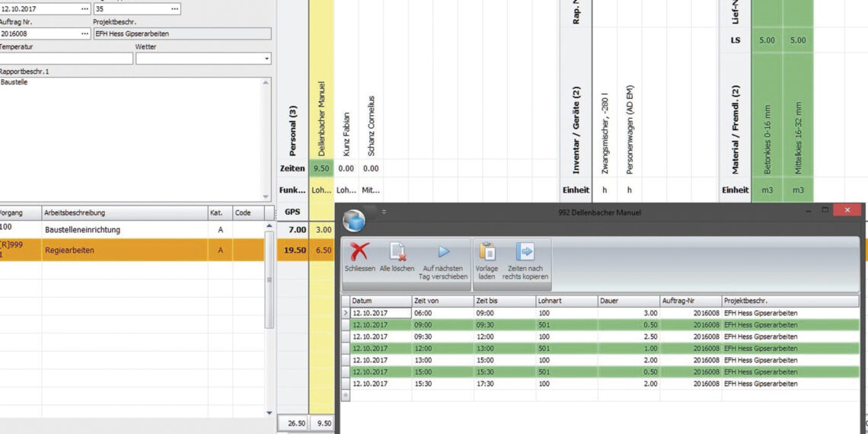Select the Regiearbeiten row
Screen dimensions: 868x434
[x=132, y=251]
